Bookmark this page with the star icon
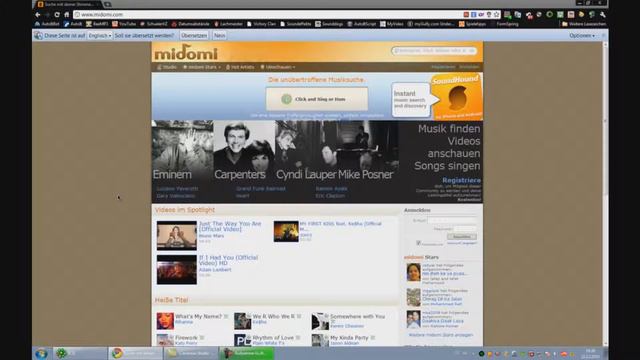This screenshot has height=360, width=640. click(496, 14)
